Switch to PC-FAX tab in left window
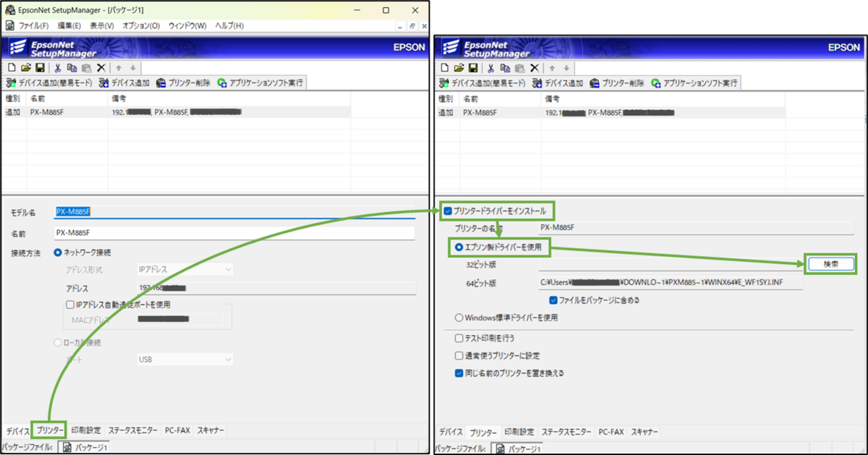 [177, 430]
